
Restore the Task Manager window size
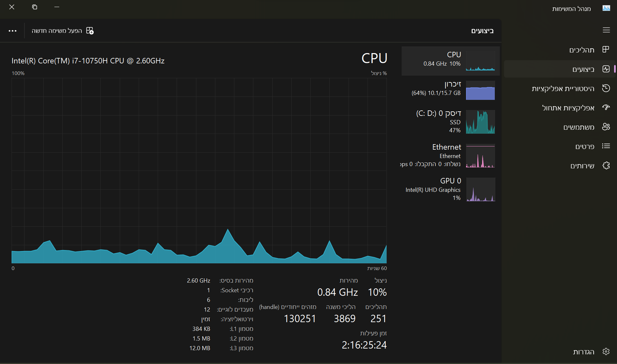[35, 7]
